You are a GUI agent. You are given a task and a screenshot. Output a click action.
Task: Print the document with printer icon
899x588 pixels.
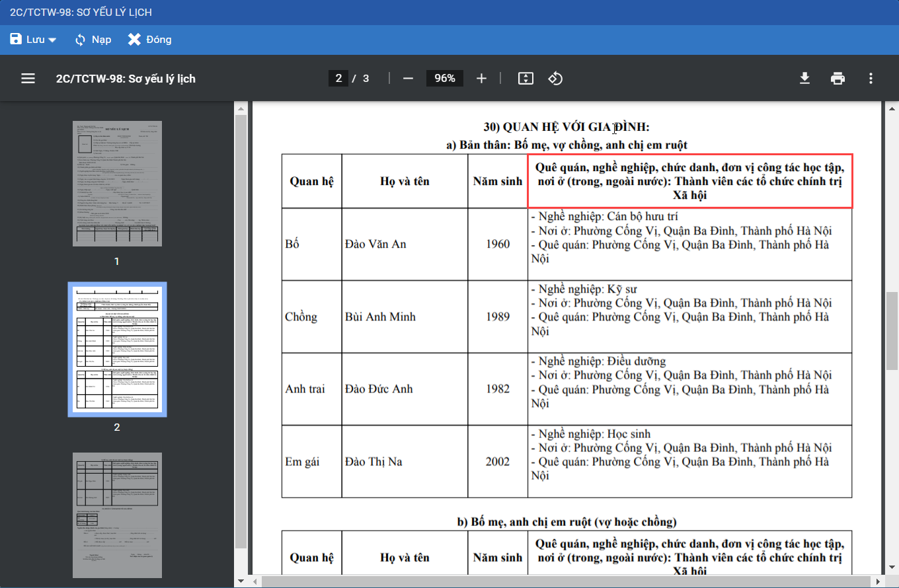(838, 79)
